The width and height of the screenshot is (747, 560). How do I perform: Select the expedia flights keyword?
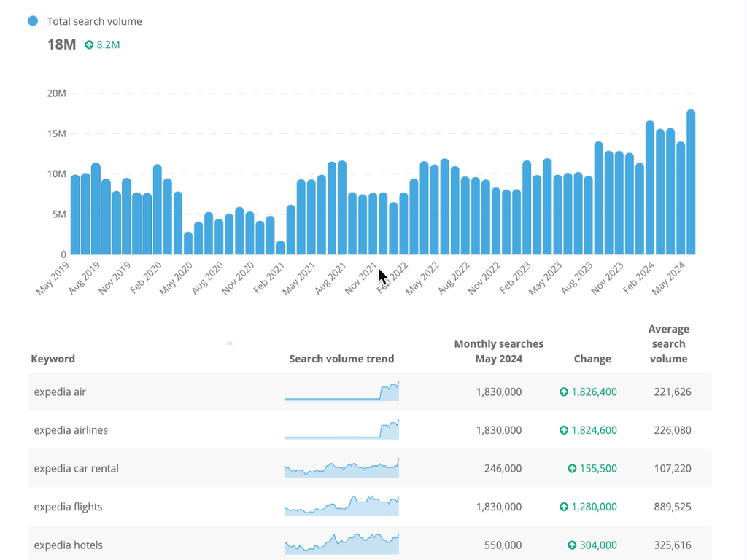click(68, 507)
